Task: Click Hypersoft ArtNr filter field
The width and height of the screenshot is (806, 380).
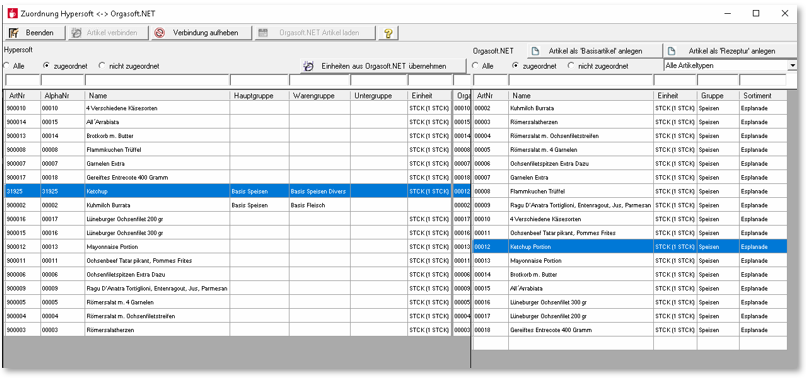Action: click(23, 80)
